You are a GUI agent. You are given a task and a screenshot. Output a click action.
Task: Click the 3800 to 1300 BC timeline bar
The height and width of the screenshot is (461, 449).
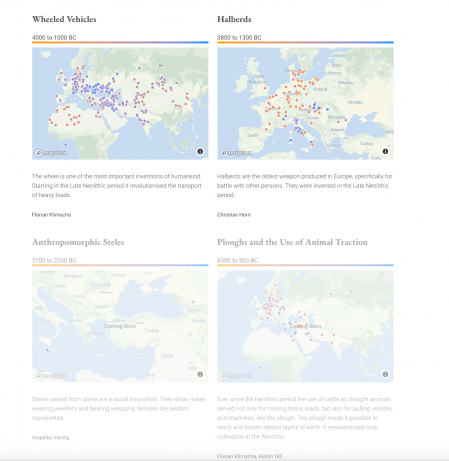point(305,42)
